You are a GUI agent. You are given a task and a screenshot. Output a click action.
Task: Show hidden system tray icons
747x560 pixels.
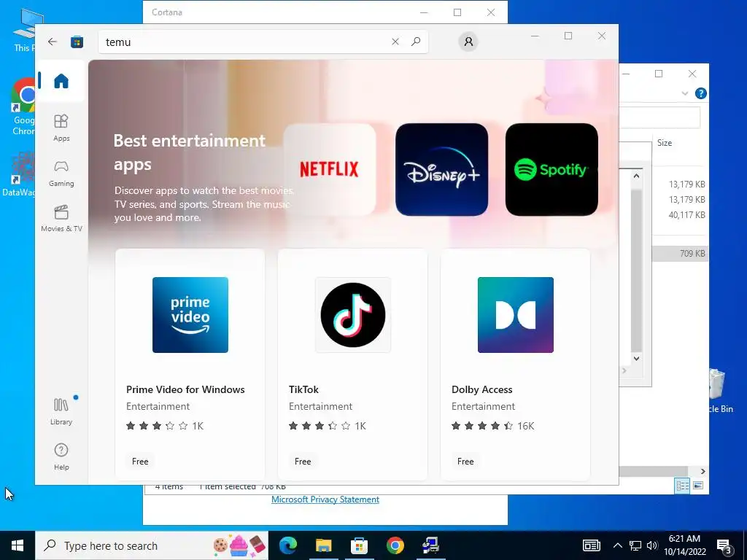[x=617, y=545]
